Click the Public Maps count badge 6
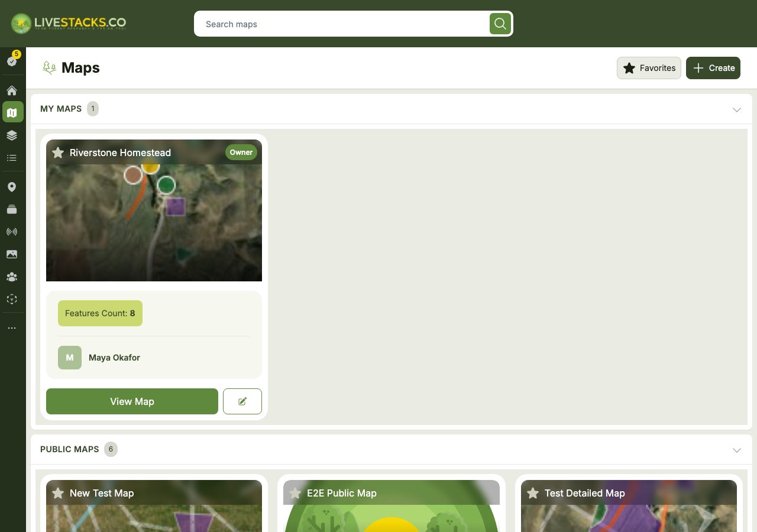 click(111, 449)
